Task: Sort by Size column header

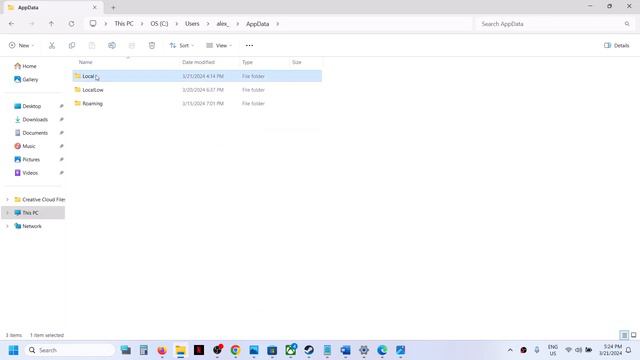Action: [297, 62]
